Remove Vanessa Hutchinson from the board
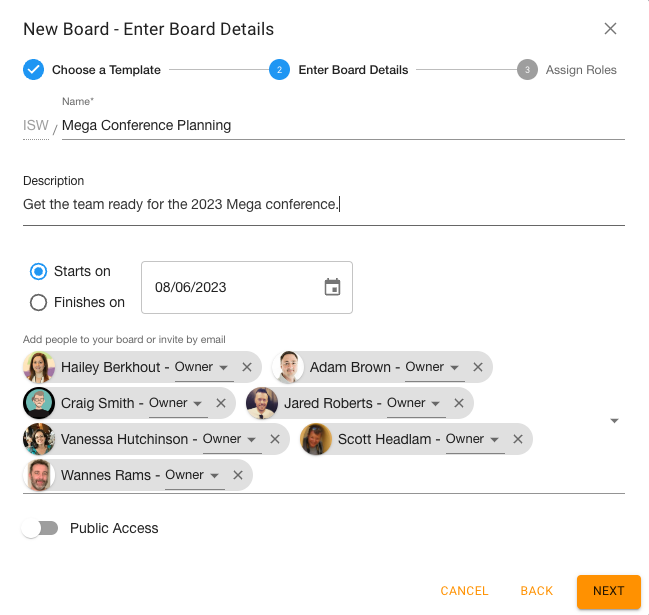The image size is (649, 615). click(275, 439)
